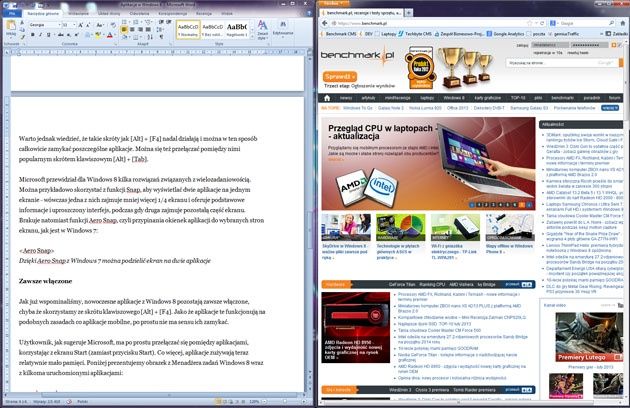This screenshot has width=630, height=408.
Task: Apply the Bez odstępów style
Action: (212, 29)
